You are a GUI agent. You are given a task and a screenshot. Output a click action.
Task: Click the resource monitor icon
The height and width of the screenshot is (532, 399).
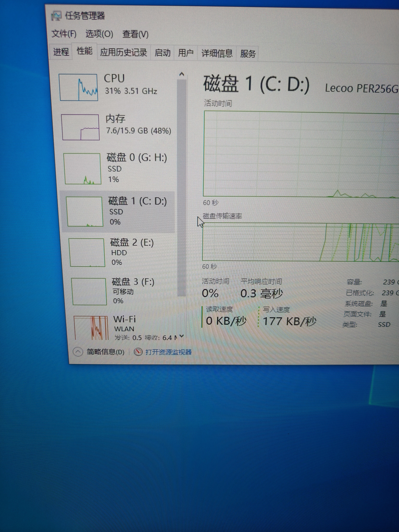(x=138, y=352)
